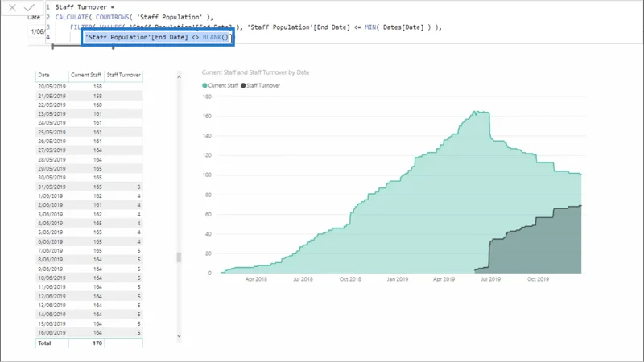
Task: Sort table by Date column header
Action: tap(43, 75)
